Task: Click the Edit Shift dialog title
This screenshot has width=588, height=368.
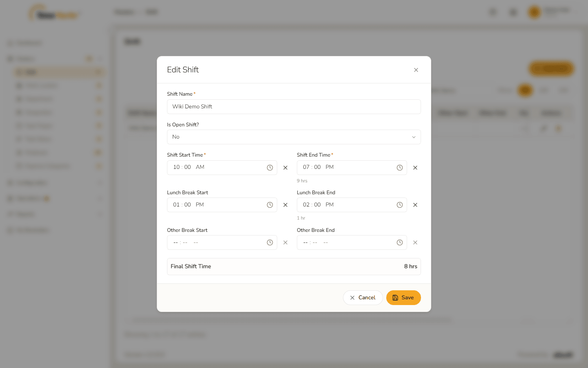Action: 183,70
